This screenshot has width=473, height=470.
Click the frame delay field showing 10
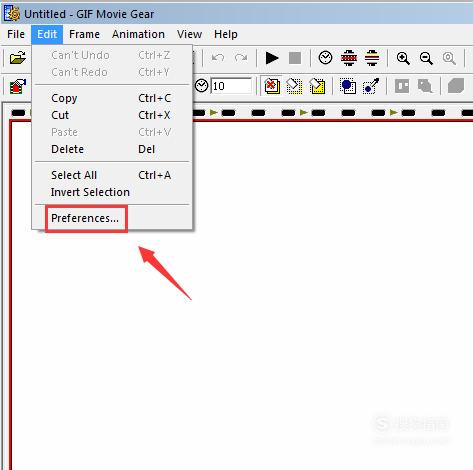tap(231, 86)
